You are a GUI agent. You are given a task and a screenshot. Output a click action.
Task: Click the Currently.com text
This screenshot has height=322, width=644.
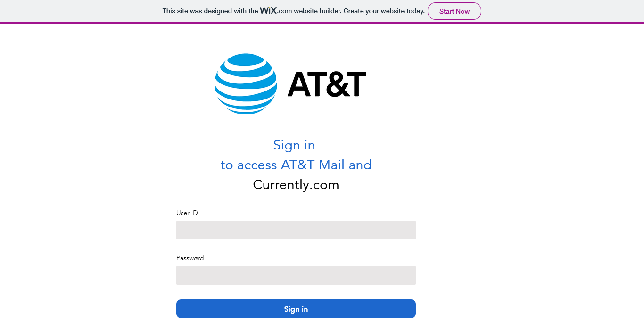point(296,184)
